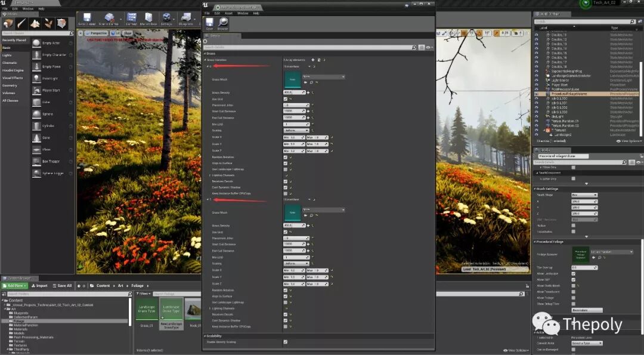Click Import in Content Browser

(x=39, y=286)
